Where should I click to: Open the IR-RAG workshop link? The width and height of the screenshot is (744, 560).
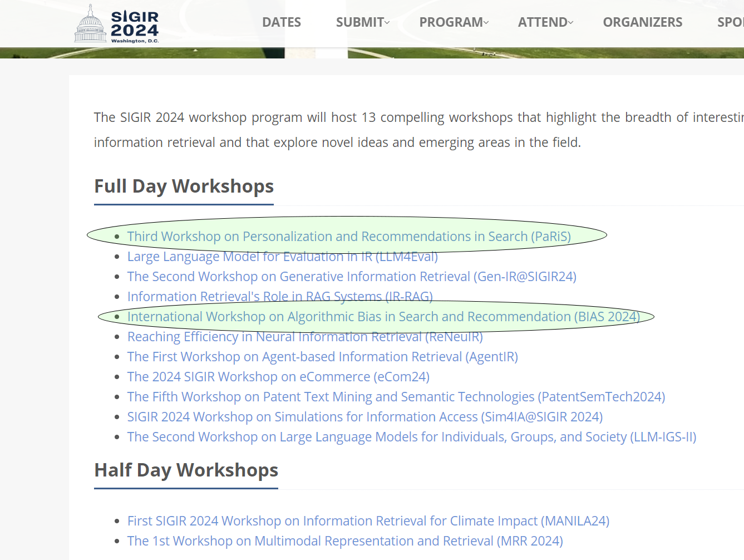280,297
